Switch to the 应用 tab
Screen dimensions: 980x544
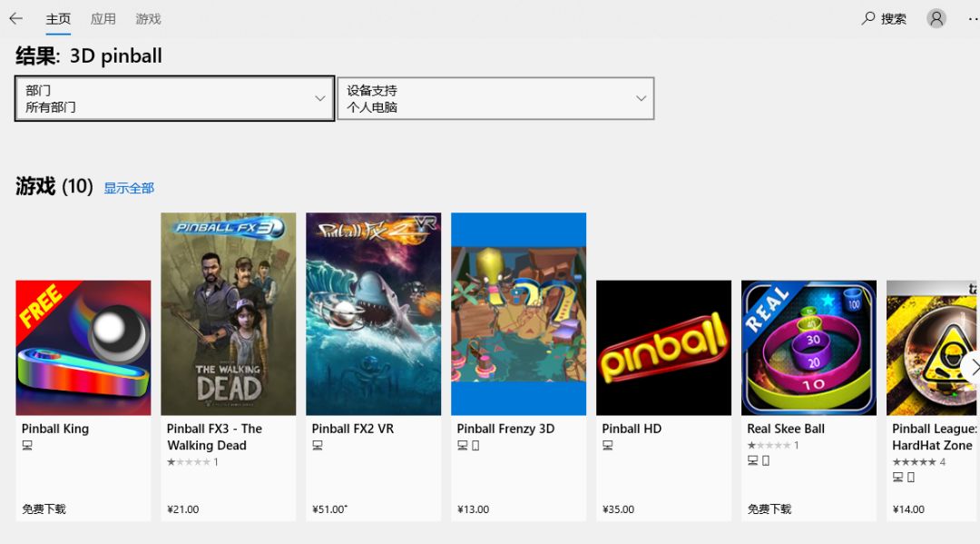point(103,19)
